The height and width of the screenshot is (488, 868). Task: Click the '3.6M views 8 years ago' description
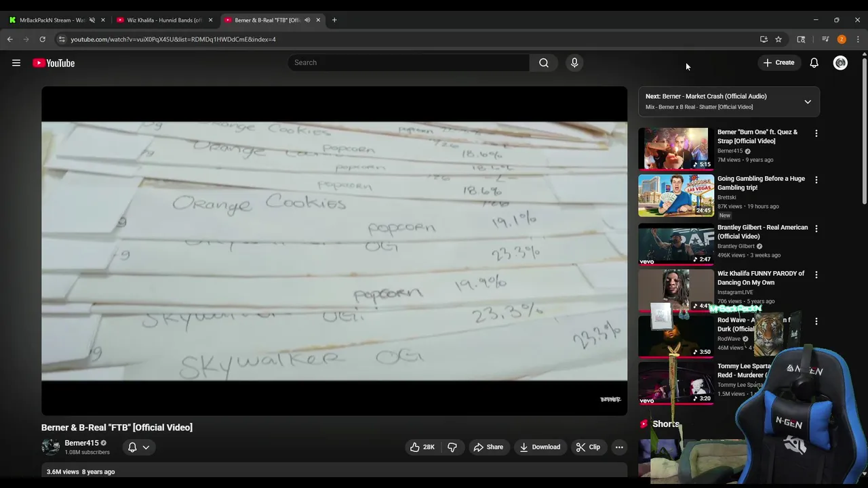pyautogui.click(x=81, y=472)
